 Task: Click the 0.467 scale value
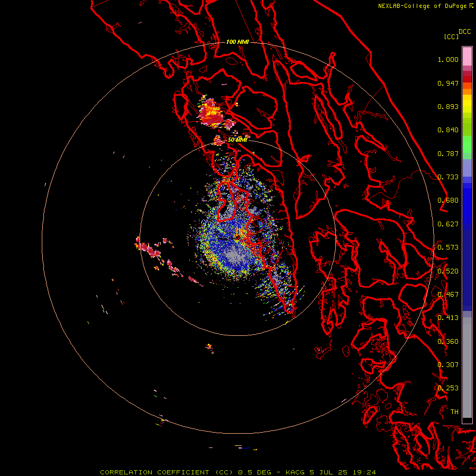pos(448,295)
